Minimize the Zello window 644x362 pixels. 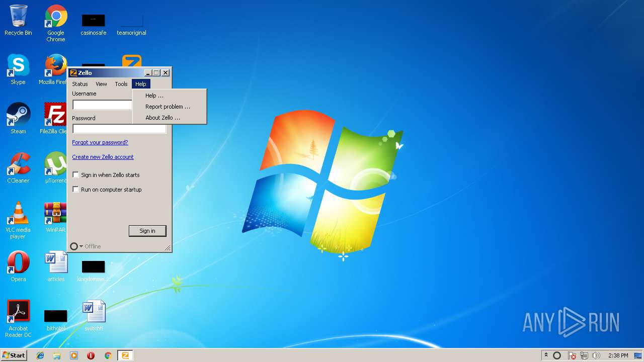click(148, 73)
